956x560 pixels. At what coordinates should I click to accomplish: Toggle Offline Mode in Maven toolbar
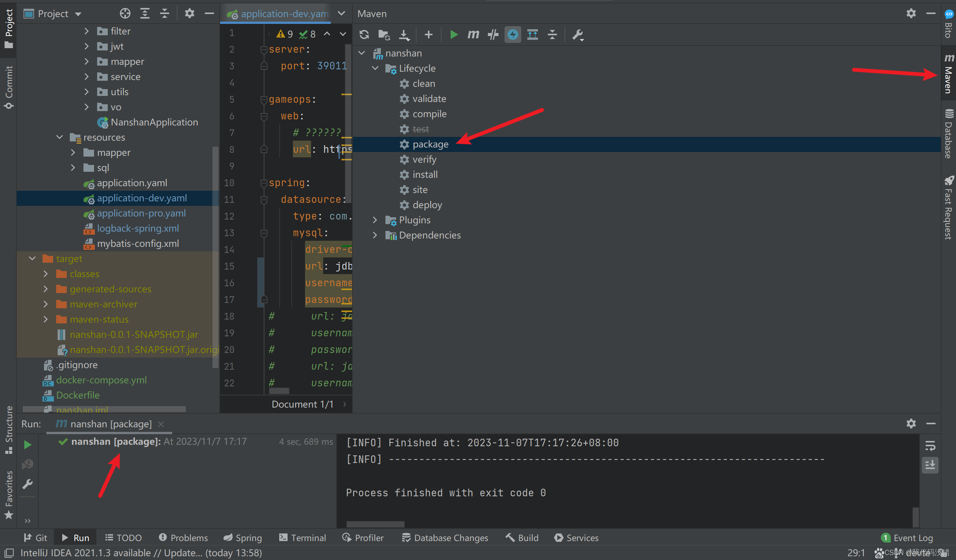(x=493, y=35)
